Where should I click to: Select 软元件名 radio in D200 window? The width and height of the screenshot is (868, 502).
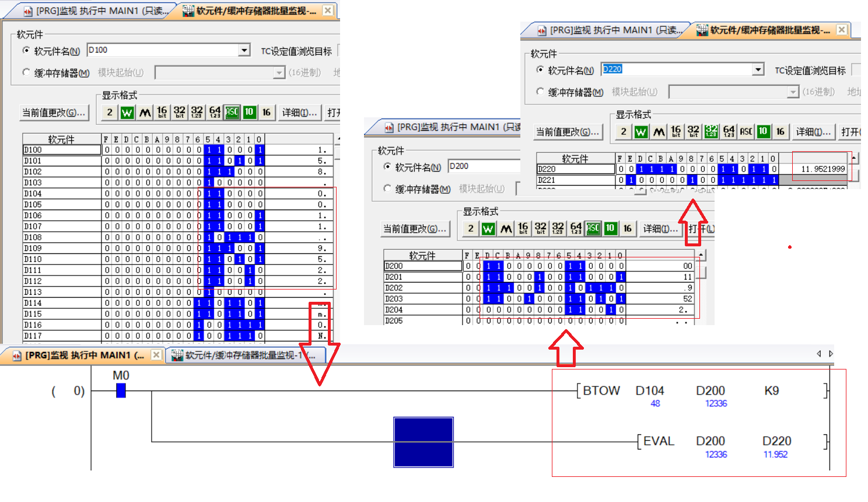tap(387, 167)
